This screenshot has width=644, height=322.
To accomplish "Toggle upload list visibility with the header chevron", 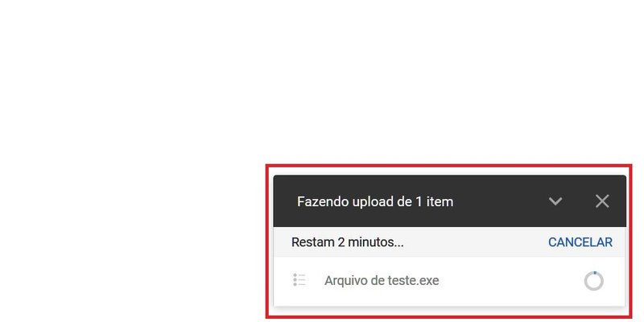I will pyautogui.click(x=555, y=201).
